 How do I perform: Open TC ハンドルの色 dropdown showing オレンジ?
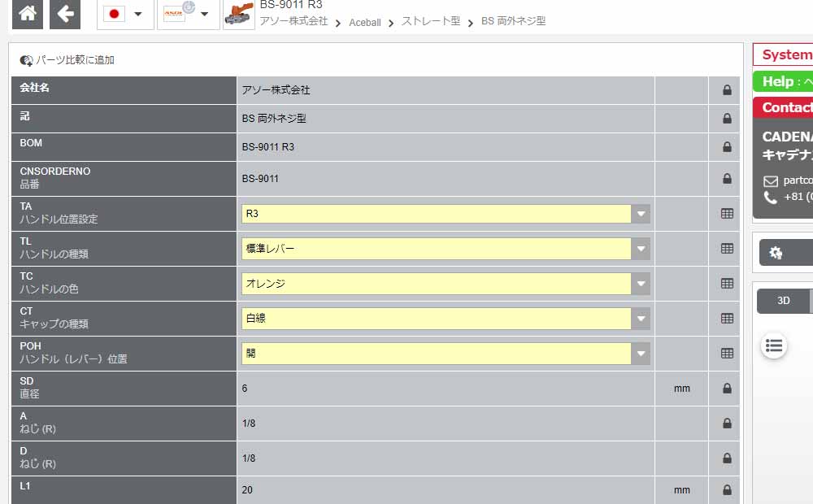coord(446,284)
